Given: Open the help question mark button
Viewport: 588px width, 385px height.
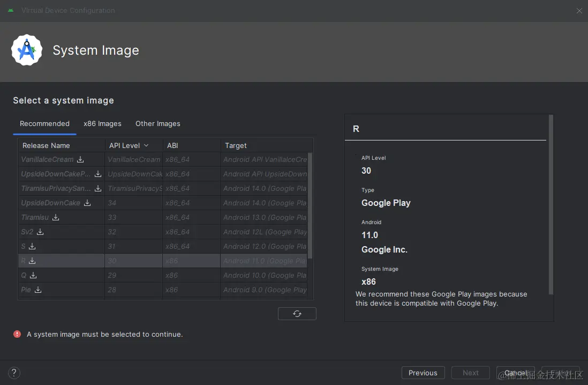Looking at the screenshot, I should tap(14, 373).
